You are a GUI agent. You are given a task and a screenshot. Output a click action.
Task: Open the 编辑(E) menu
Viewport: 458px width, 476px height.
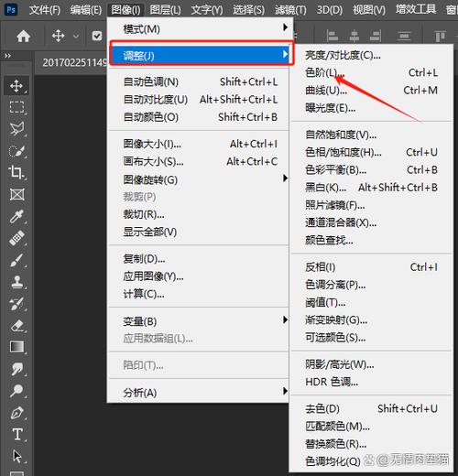click(x=86, y=10)
